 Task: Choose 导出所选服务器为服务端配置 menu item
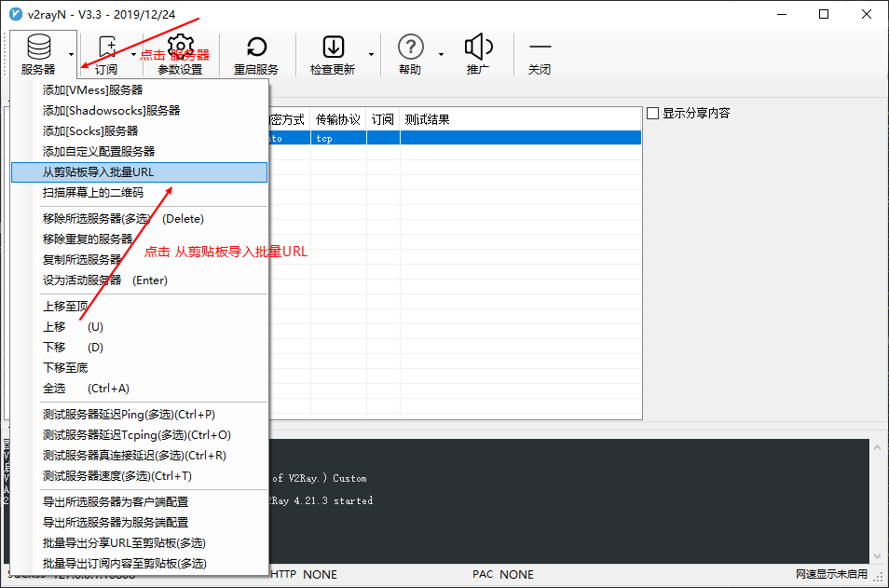coord(140,522)
